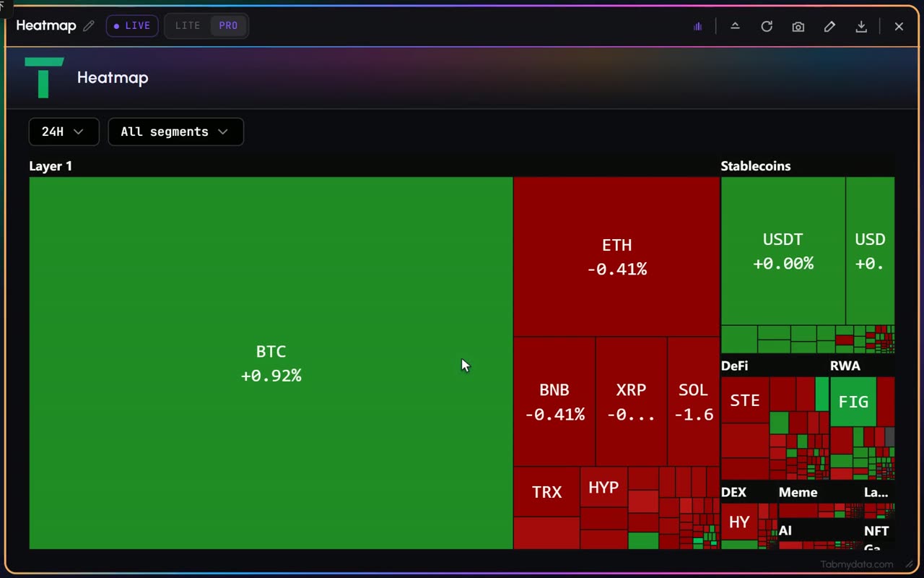Click the Layer 1 segment label
Image resolution: width=924 pixels, height=578 pixels.
pyautogui.click(x=51, y=165)
